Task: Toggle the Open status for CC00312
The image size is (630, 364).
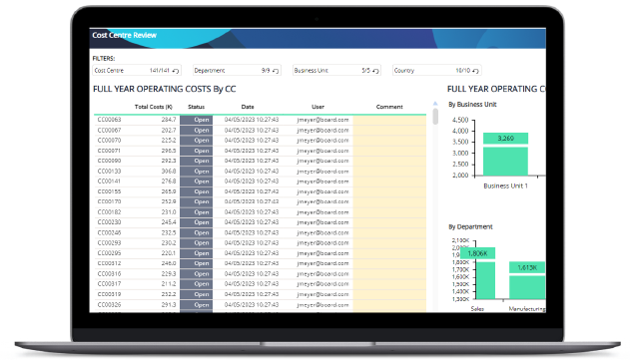Action: [197, 263]
